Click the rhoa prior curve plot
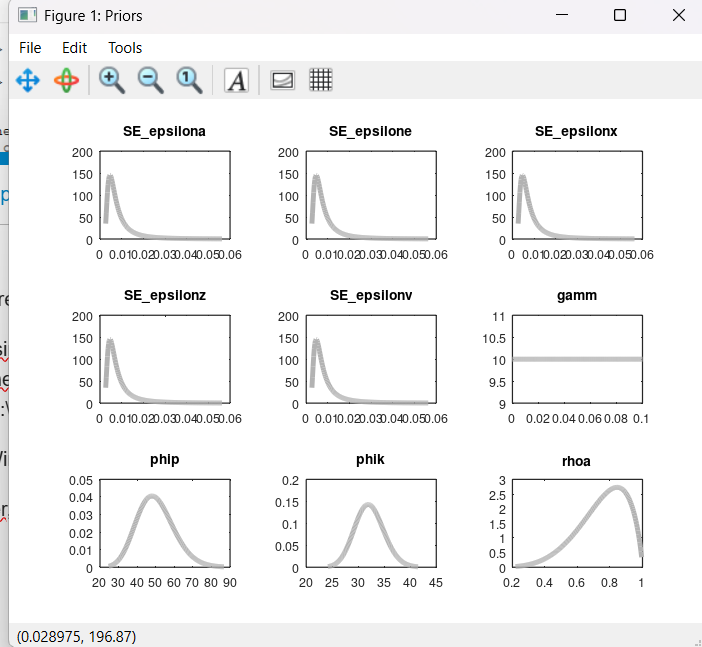 click(576, 524)
